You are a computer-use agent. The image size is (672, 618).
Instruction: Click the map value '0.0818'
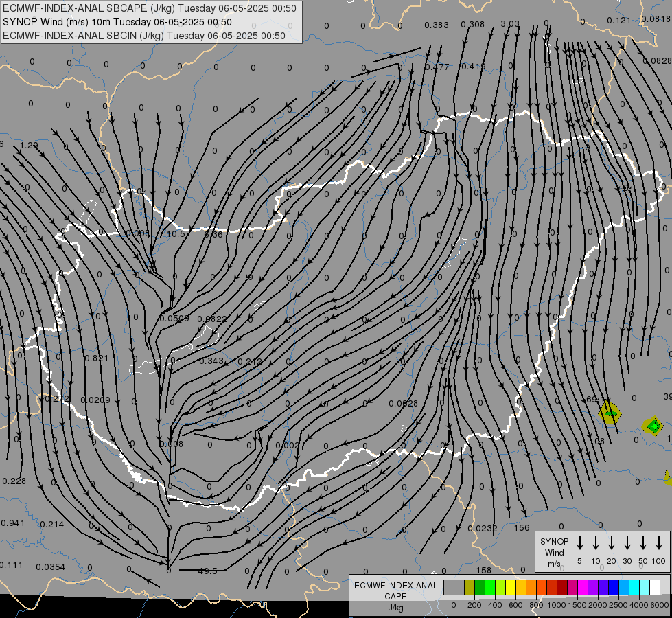coord(656,19)
